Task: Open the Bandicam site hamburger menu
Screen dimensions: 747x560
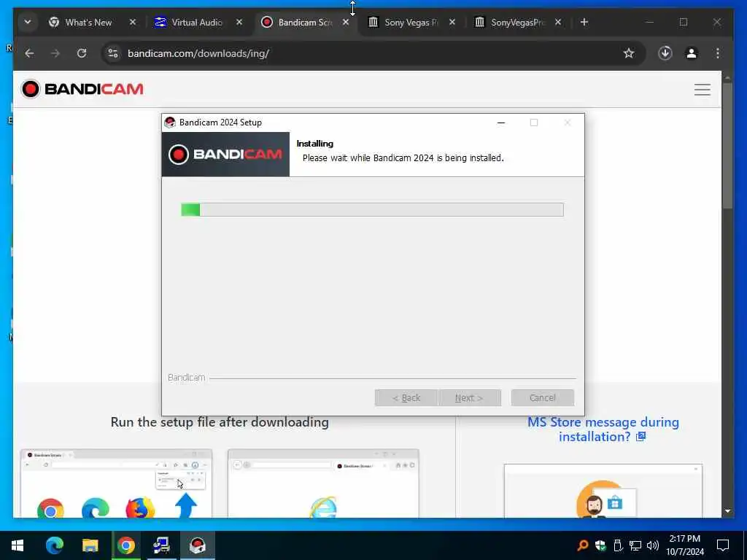Action: click(x=703, y=90)
